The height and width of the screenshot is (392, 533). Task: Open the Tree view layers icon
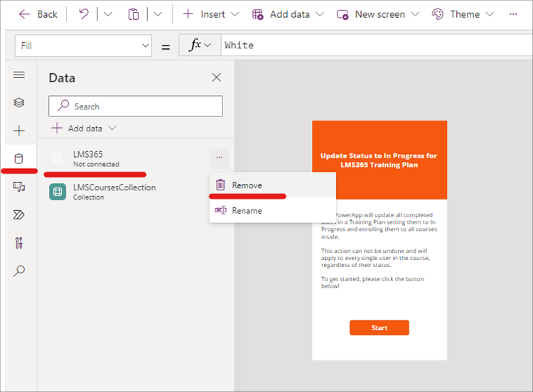coord(19,103)
